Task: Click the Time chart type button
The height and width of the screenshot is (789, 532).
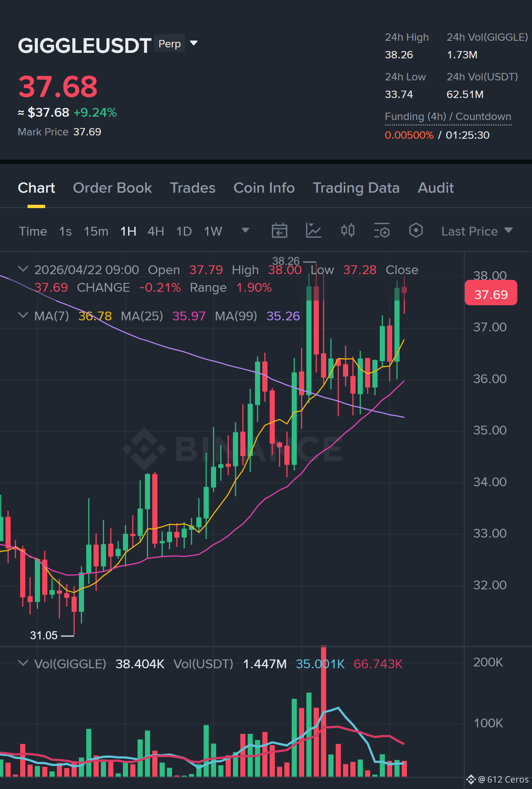Action: 33,231
